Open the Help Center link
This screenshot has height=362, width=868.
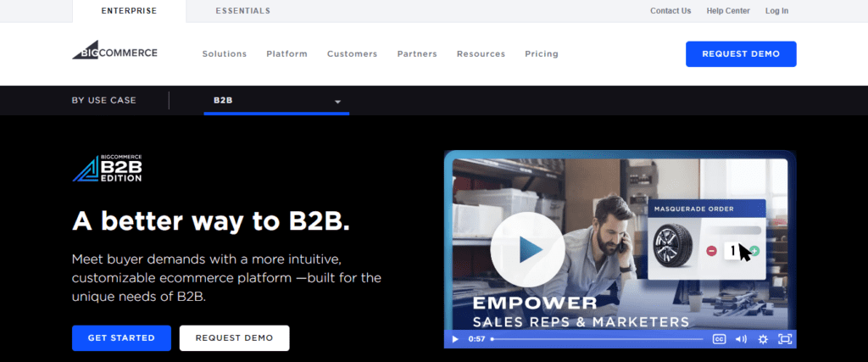coord(728,11)
